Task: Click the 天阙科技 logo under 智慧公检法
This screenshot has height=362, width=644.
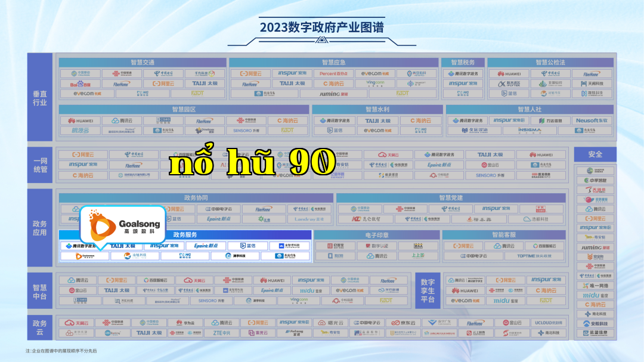Action: pos(592,83)
